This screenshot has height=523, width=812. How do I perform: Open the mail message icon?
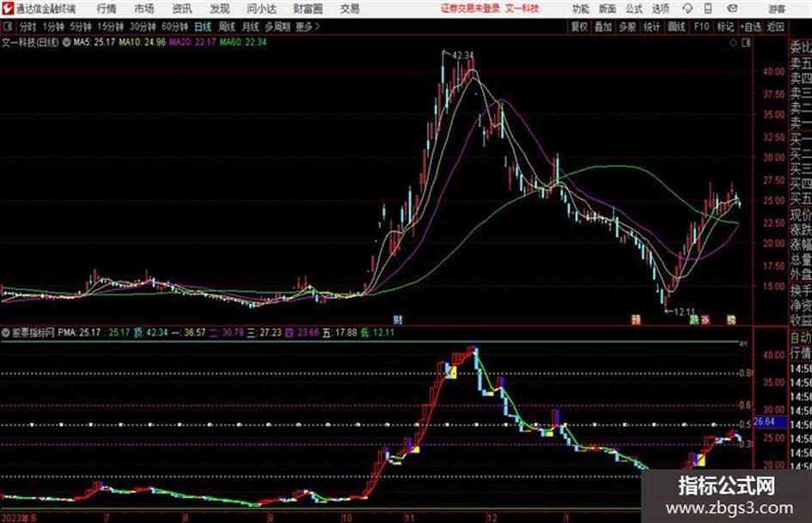click(732, 9)
